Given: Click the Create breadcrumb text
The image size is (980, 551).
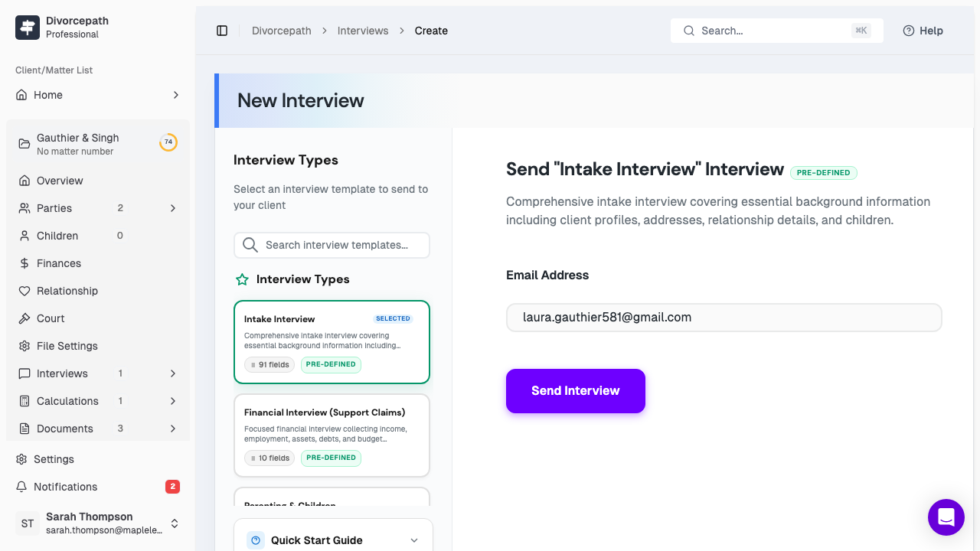Looking at the screenshot, I should tap(431, 31).
